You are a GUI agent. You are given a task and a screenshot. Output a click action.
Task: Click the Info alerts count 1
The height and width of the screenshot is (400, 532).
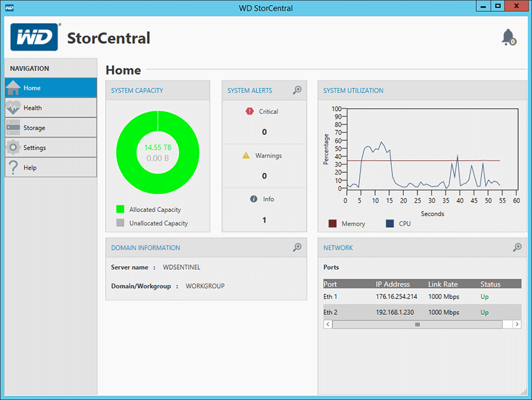coord(264,220)
